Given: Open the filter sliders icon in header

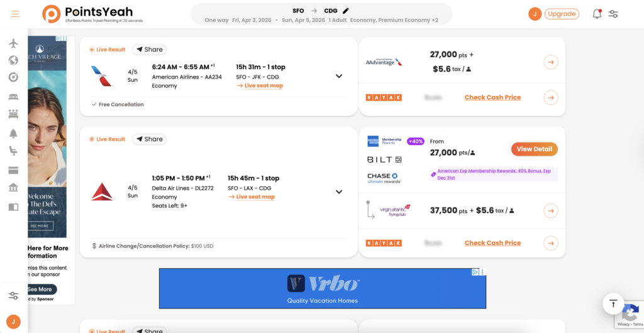Looking at the screenshot, I should point(613,14).
